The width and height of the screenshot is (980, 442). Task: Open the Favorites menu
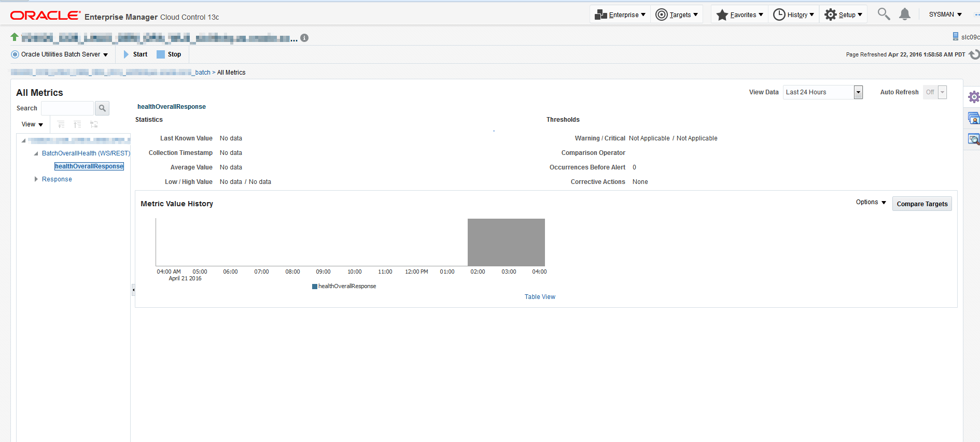(x=739, y=15)
